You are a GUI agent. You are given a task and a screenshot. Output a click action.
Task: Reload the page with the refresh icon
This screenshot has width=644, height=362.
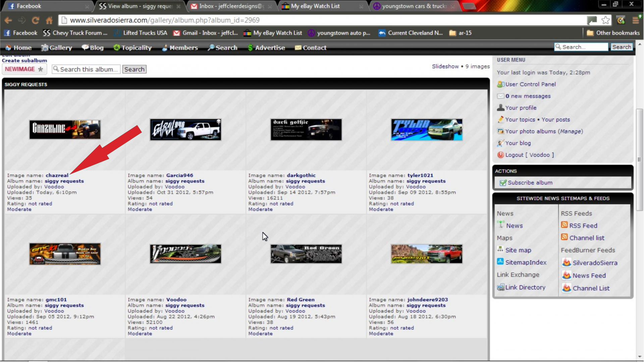tap(36, 20)
